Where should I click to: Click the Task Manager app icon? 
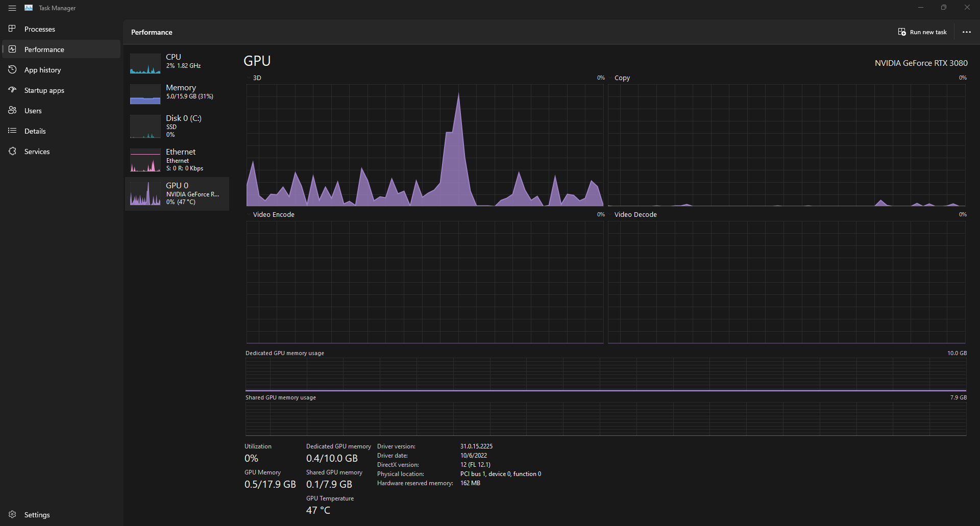point(29,8)
